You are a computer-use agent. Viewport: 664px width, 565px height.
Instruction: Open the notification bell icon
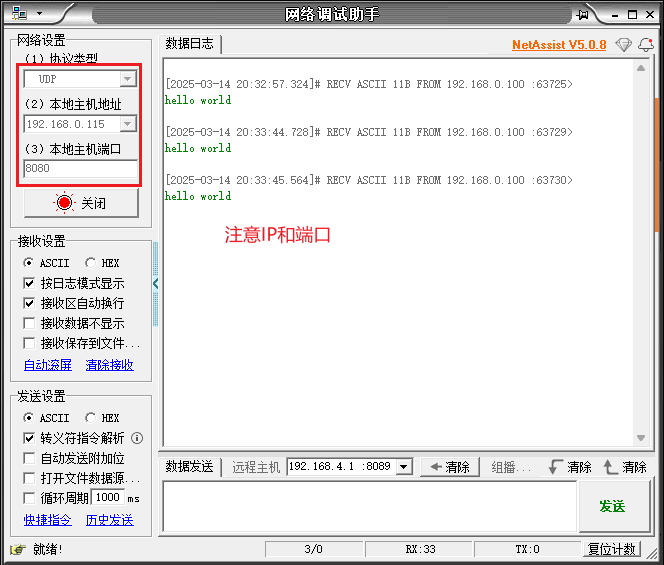(646, 44)
